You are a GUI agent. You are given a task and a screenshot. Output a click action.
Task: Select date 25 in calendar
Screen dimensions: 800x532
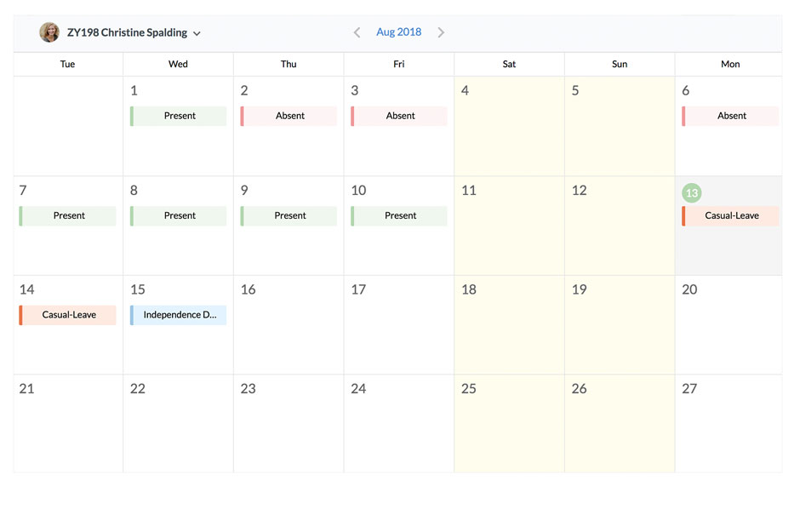click(x=509, y=424)
